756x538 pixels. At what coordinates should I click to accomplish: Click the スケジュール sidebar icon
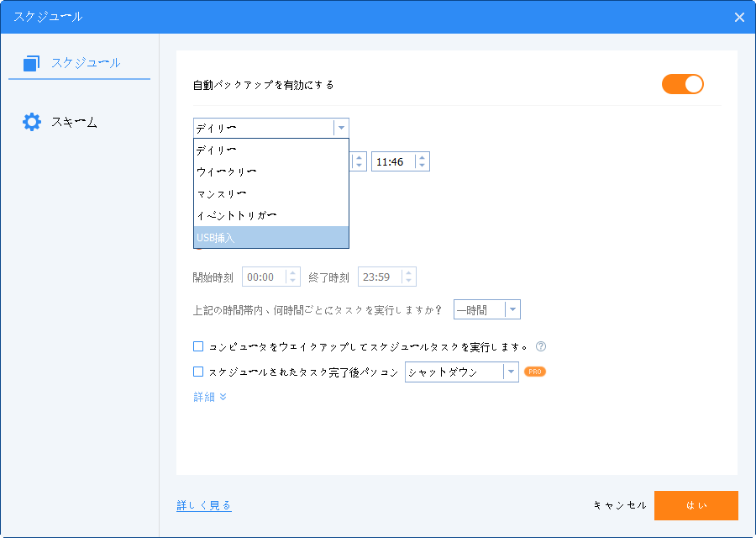(32, 63)
